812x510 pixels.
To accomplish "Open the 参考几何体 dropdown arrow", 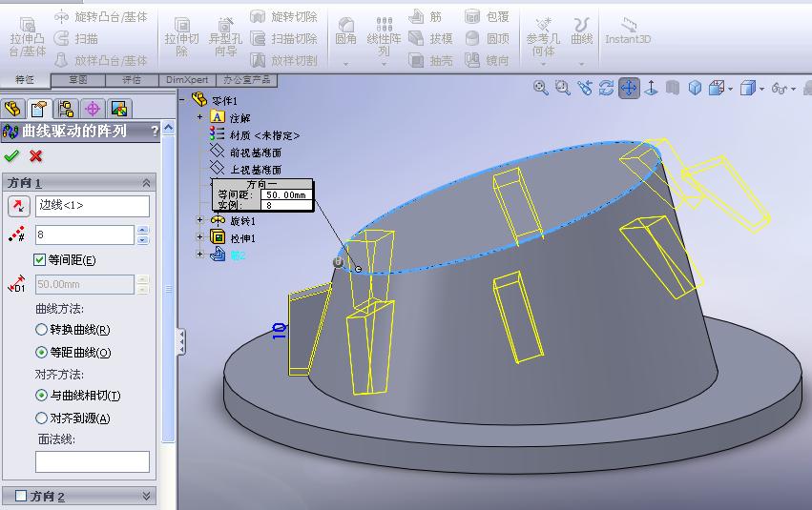I will point(543,64).
